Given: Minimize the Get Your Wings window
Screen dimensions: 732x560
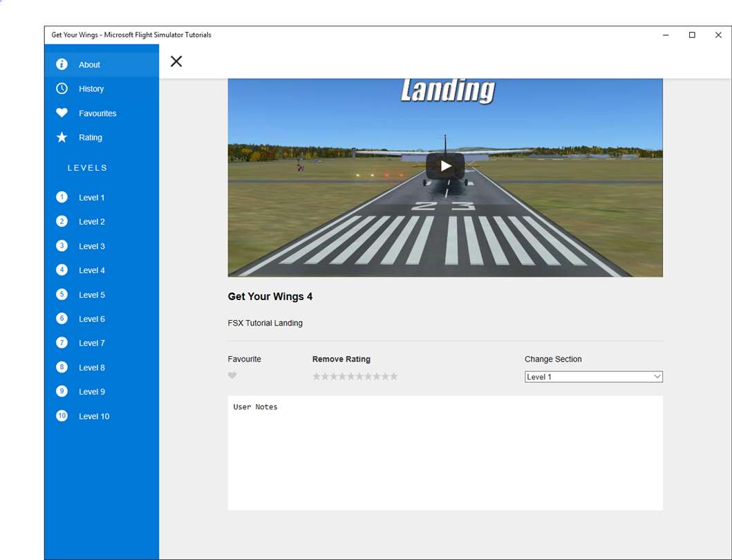Looking at the screenshot, I should coord(666,35).
